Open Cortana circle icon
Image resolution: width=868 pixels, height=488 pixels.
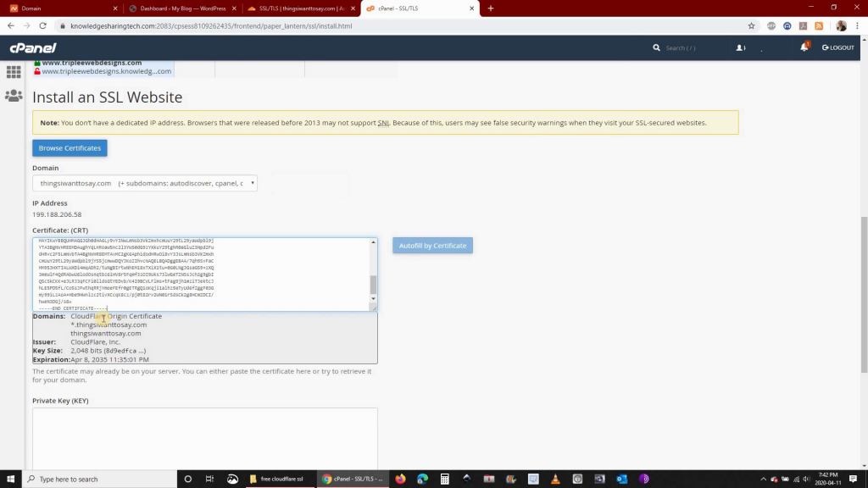point(187,480)
